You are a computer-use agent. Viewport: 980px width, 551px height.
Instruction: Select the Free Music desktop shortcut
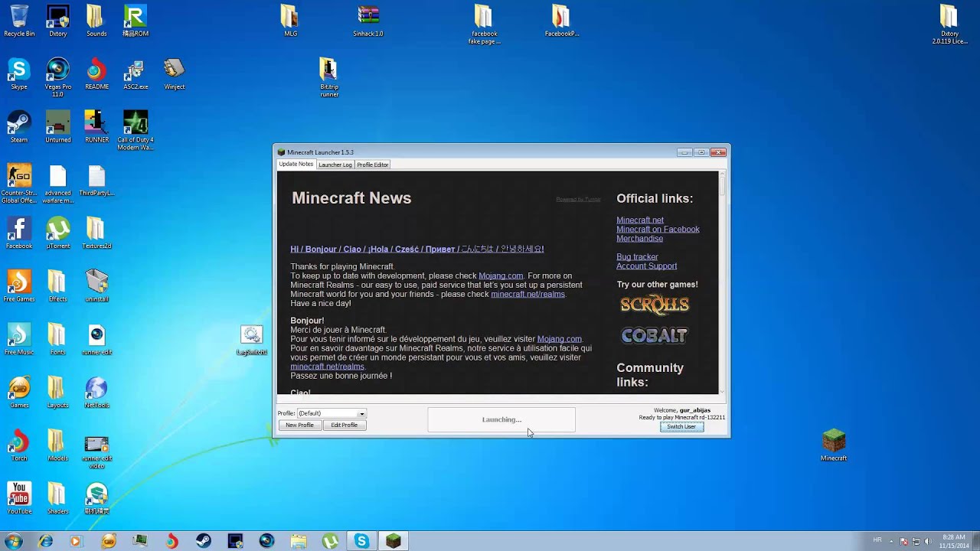19,339
